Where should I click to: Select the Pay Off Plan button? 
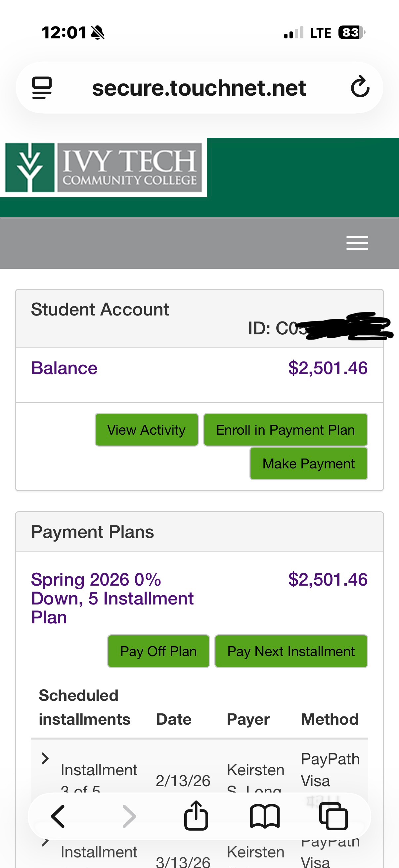point(158,651)
